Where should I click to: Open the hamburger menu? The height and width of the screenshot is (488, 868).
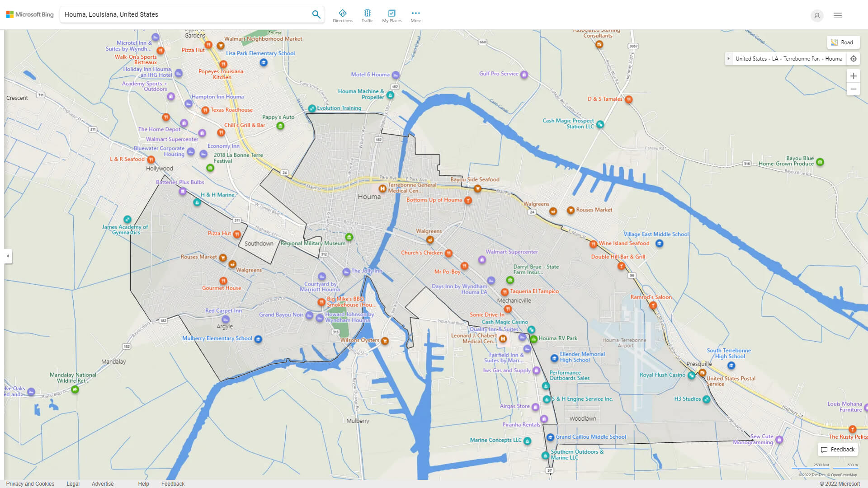click(837, 15)
